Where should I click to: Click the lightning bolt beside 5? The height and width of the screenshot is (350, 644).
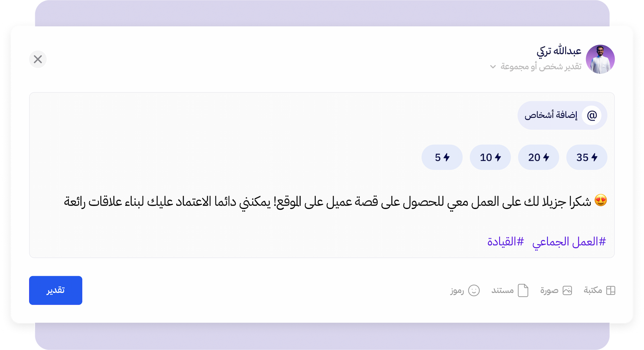pos(447,157)
